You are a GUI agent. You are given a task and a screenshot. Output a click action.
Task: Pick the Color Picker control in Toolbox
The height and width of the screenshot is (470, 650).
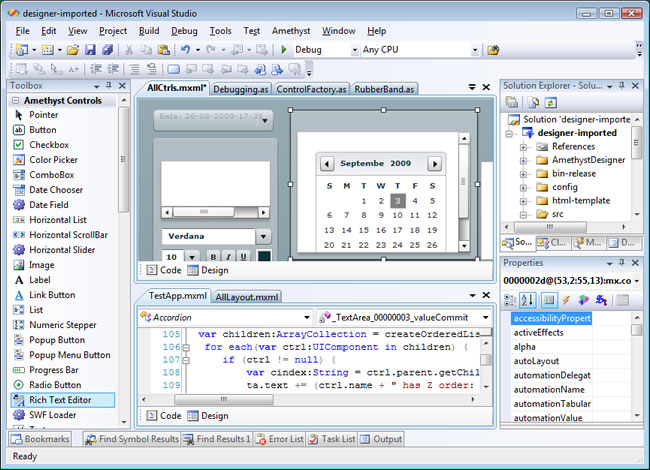click(52, 159)
